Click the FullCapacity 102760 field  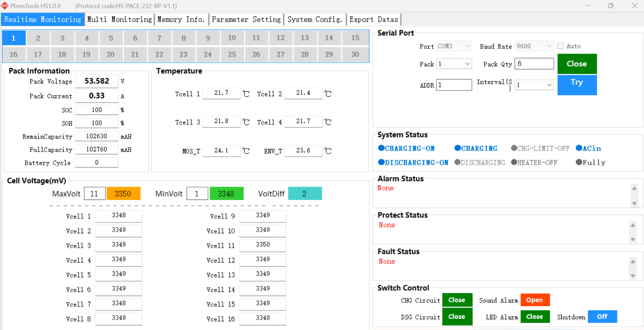pos(97,149)
